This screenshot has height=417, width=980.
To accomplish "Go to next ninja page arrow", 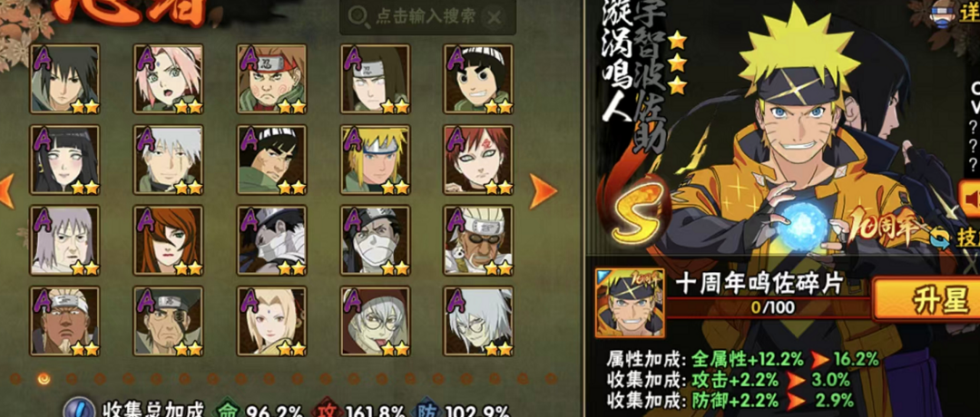I will point(543,191).
